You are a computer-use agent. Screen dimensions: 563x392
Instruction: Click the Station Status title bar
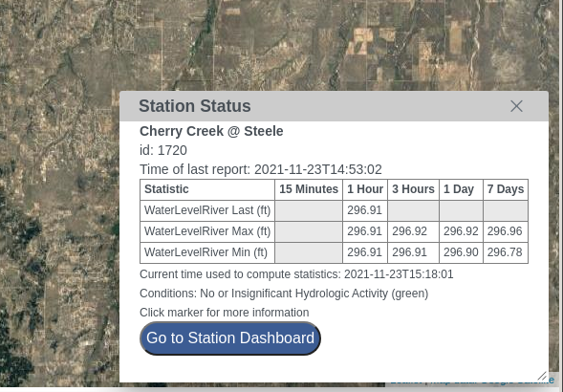coord(334,106)
